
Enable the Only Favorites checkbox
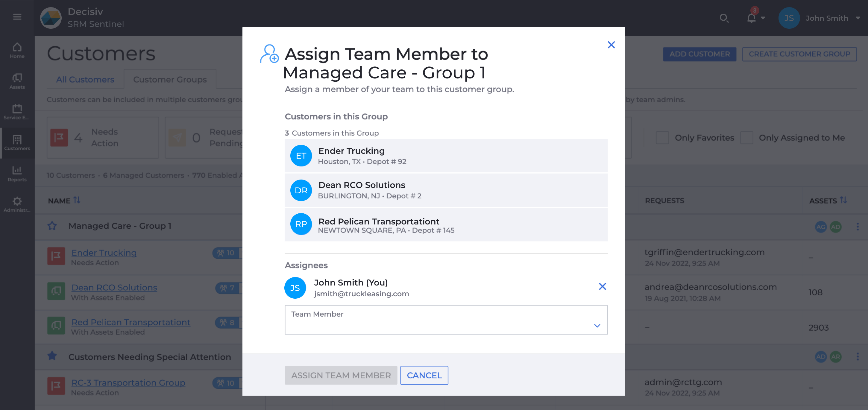[662, 137]
